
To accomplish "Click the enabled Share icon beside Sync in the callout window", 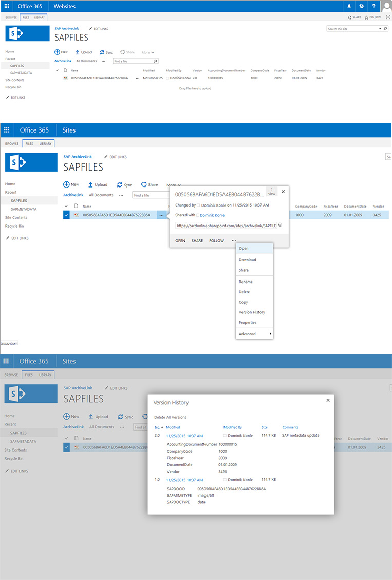I will (x=144, y=184).
